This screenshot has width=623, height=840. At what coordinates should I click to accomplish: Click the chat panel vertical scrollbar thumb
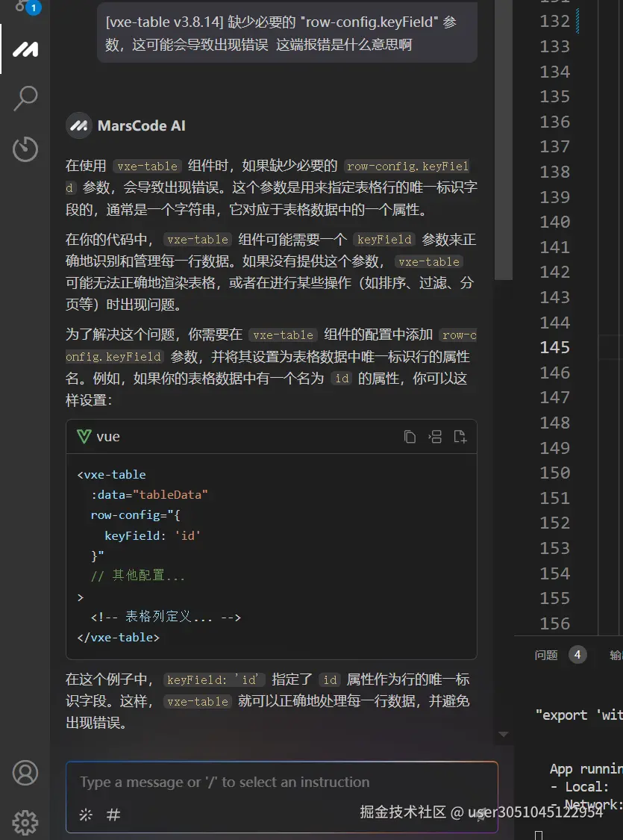point(503,140)
